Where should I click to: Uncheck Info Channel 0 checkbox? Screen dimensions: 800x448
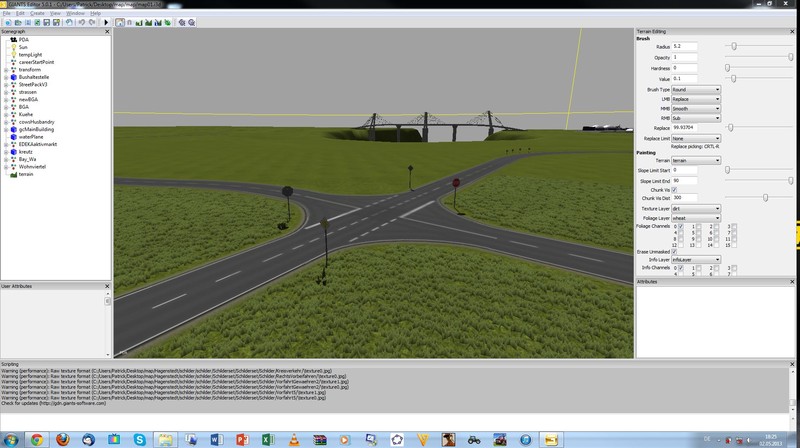click(681, 268)
